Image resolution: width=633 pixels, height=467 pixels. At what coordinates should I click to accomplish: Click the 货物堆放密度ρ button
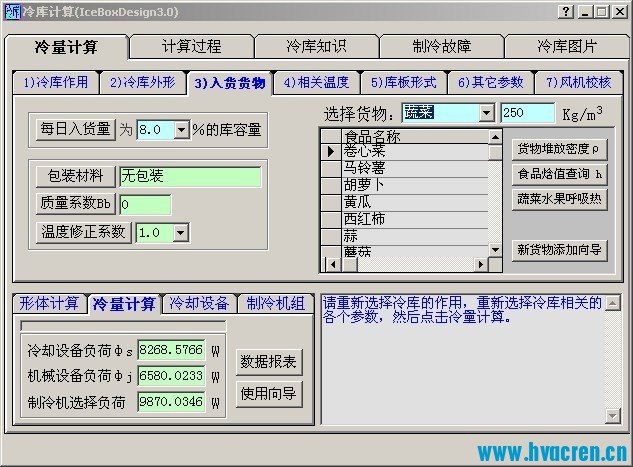[x=560, y=149]
